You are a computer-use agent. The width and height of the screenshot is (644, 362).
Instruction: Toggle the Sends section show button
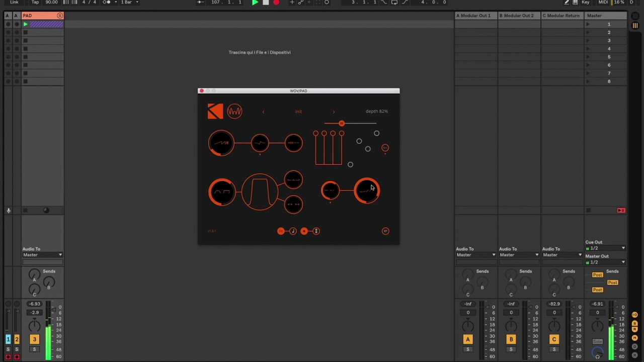pos(635,324)
